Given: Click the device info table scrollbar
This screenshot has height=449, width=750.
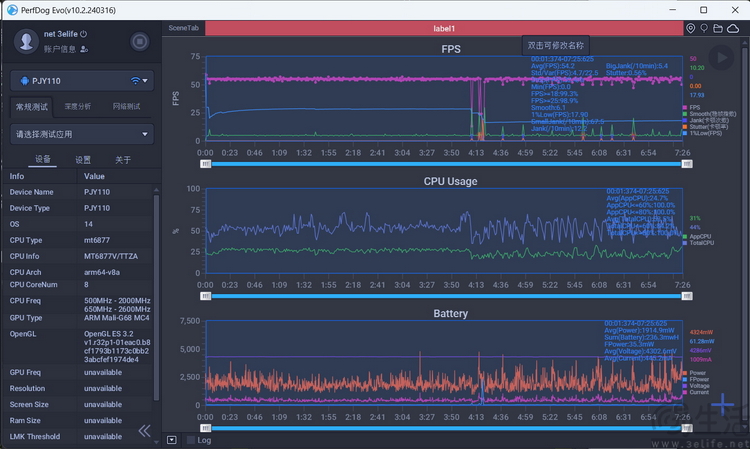Looking at the screenshot, I should coord(156,296).
